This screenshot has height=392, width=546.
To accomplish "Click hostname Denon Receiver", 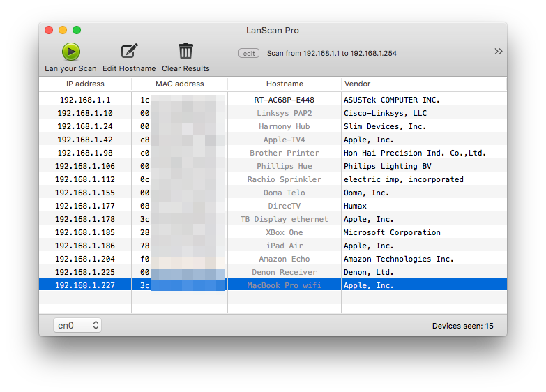I will pyautogui.click(x=284, y=272).
